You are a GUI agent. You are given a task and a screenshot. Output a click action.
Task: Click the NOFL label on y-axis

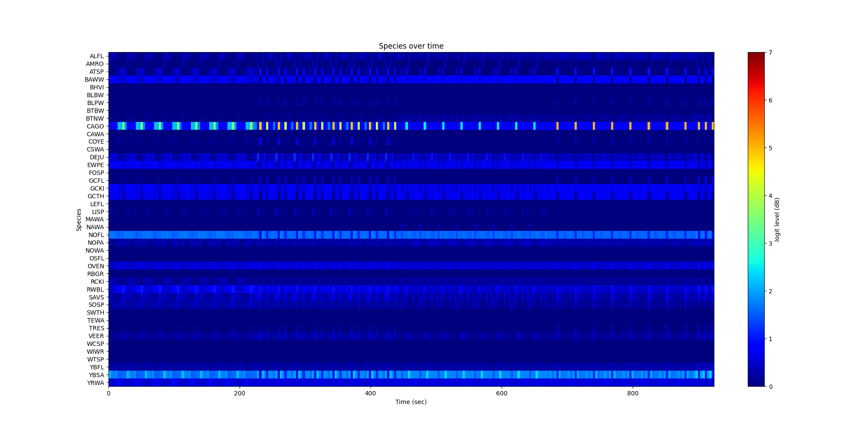[96, 235]
